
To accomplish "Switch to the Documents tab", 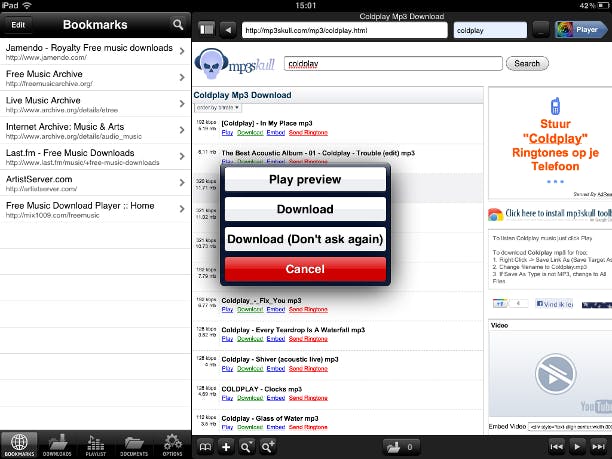I will [x=134, y=445].
